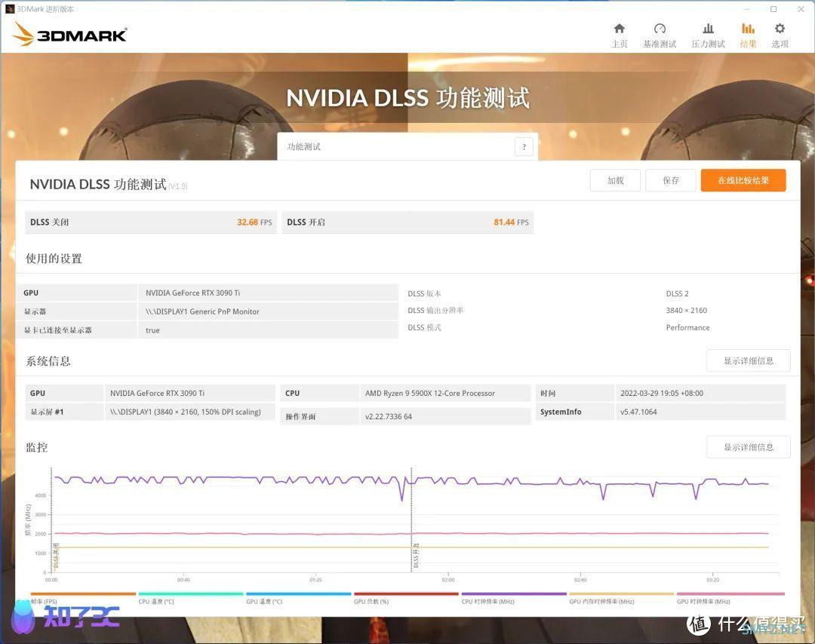Select the DLSS 2 version value

(677, 293)
